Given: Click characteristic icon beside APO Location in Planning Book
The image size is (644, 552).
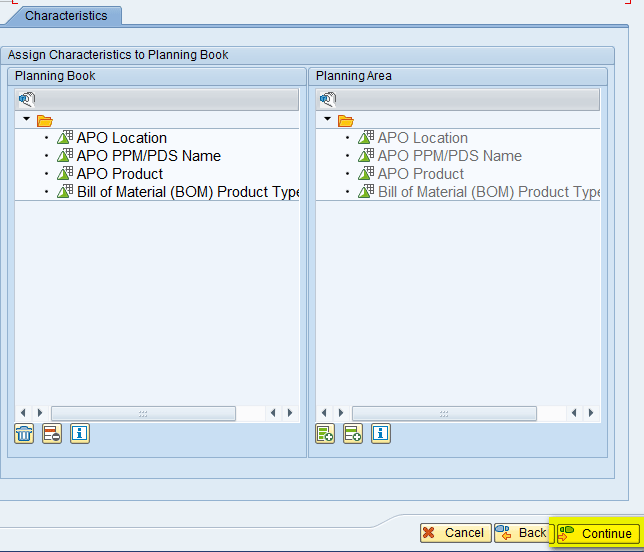Looking at the screenshot, I should [x=65, y=137].
